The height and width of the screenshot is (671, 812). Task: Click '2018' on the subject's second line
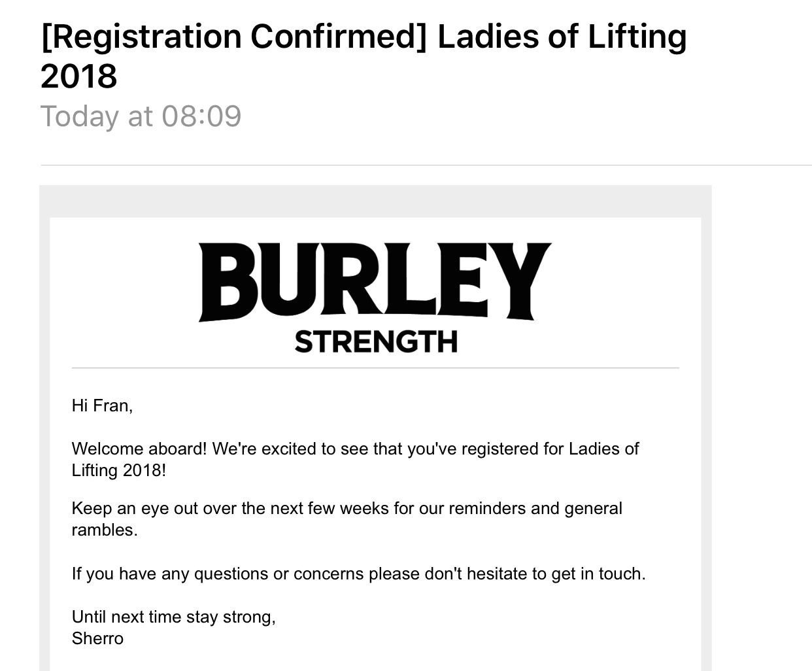(x=78, y=77)
